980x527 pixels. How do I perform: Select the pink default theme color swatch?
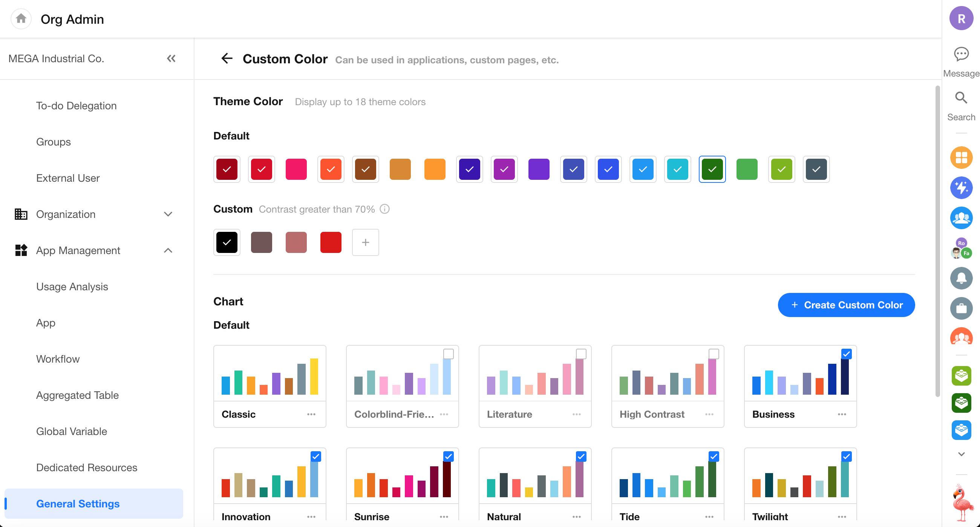point(296,169)
